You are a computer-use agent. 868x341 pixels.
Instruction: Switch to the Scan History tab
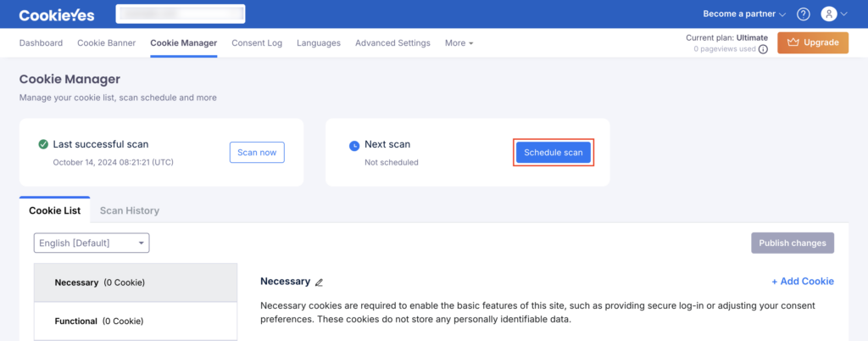129,210
